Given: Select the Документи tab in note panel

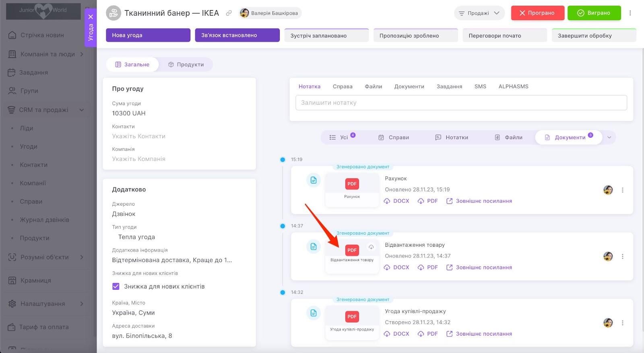Looking at the screenshot, I should click(x=409, y=87).
